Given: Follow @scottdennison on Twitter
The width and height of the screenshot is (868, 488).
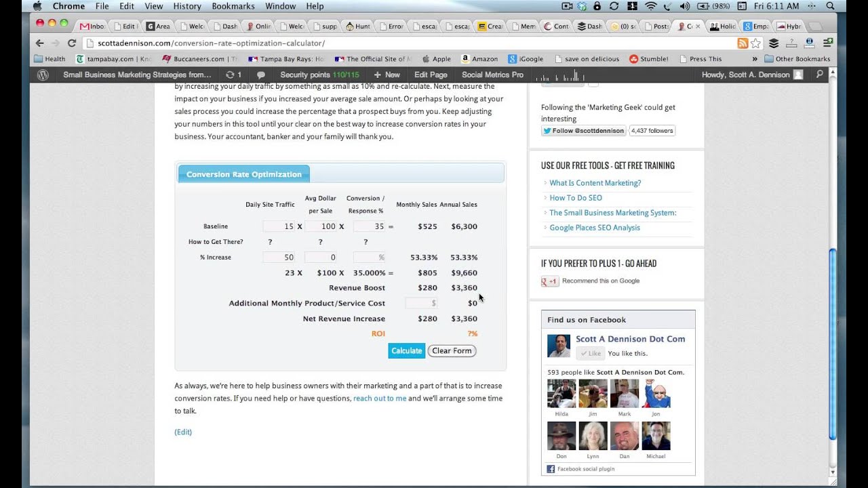Looking at the screenshot, I should [x=583, y=131].
